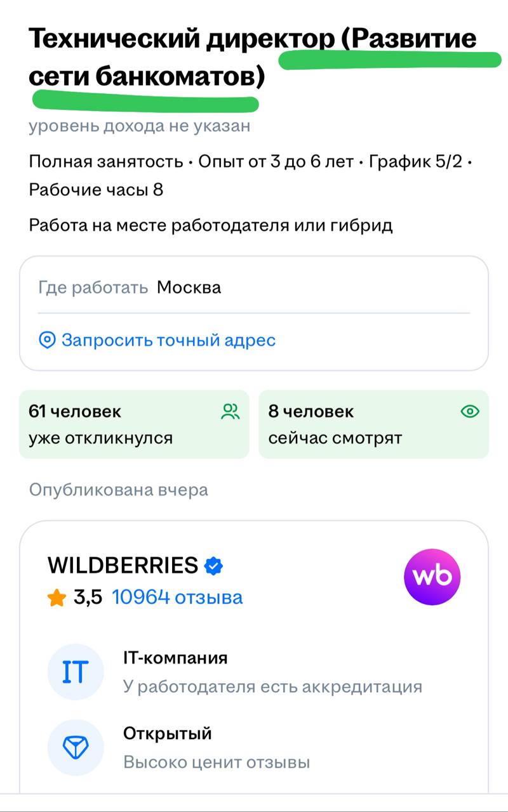The height and width of the screenshot is (812, 508).
Task: Click the green eye icon in viewers card
Action: pyautogui.click(x=469, y=412)
